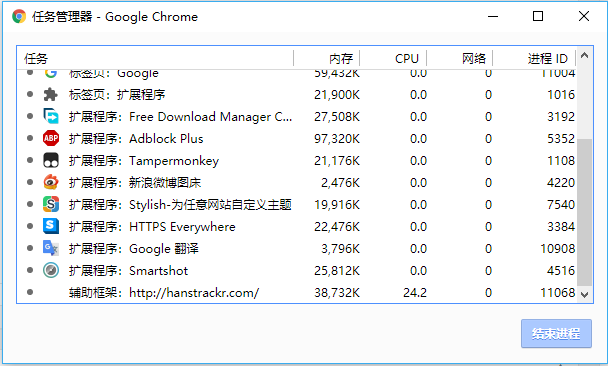Click the 24.2 CPU value
The image size is (608, 366).
[415, 292]
